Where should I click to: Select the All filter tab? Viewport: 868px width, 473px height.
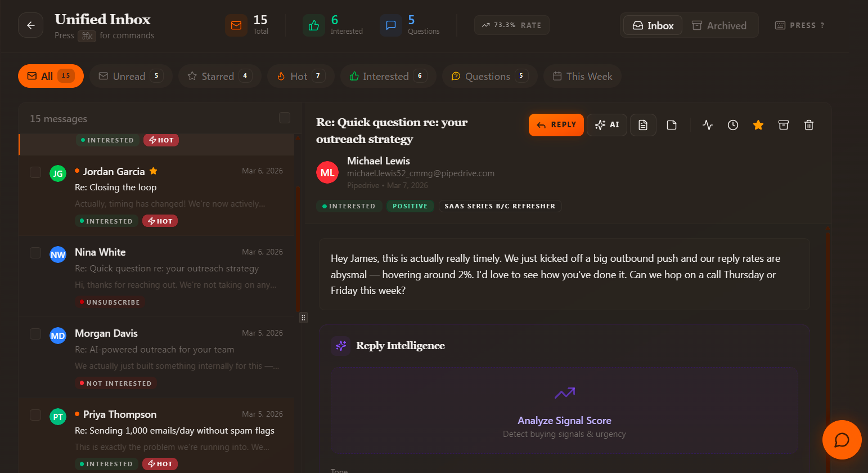[51, 76]
